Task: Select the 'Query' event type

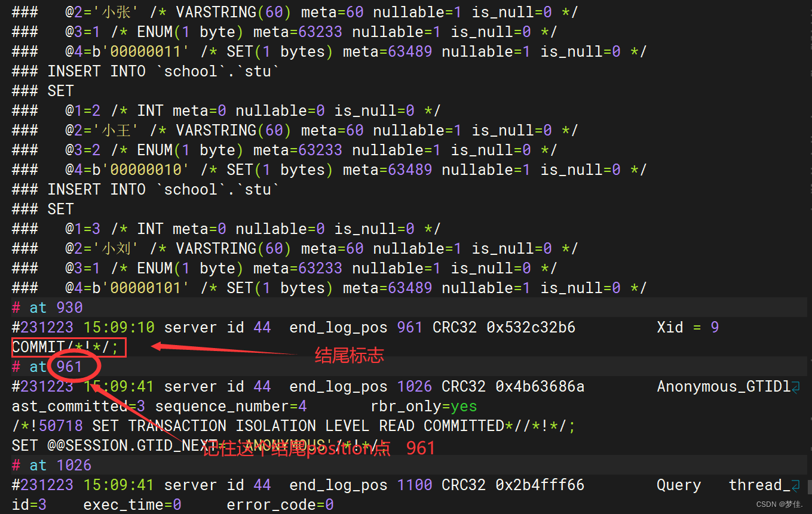Action: (679, 485)
